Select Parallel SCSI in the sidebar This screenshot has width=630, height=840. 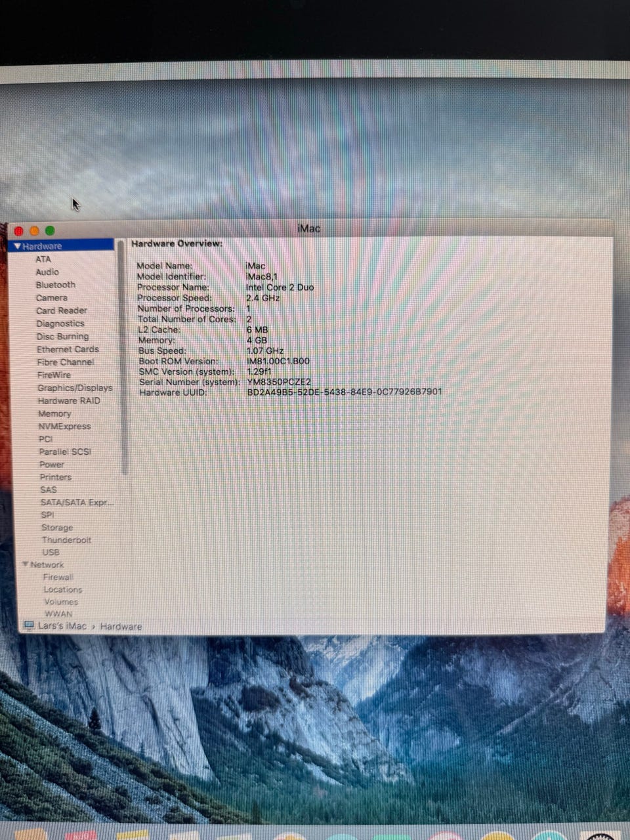click(x=65, y=451)
